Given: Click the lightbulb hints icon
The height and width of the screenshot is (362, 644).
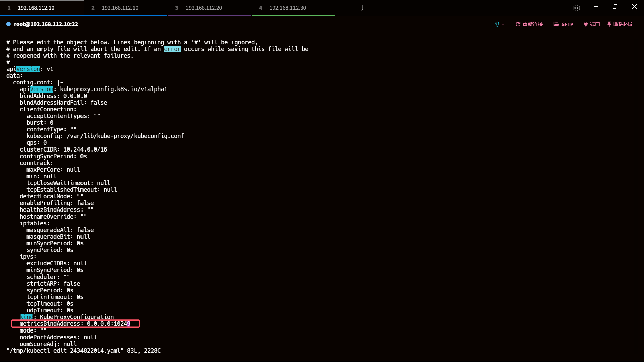Looking at the screenshot, I should coord(497,24).
